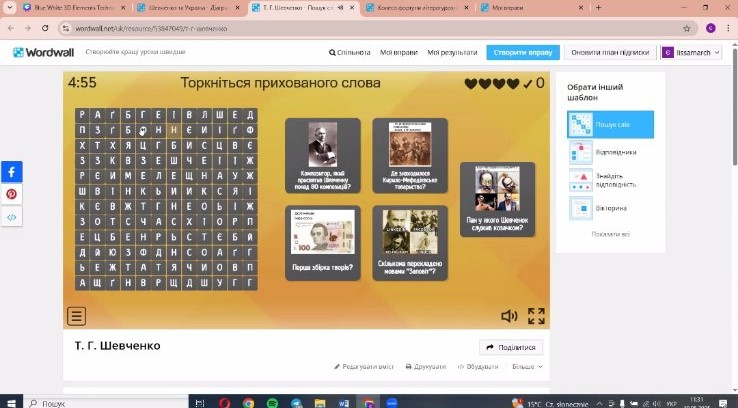Select 'Пошук слів' template
This screenshot has width=738, height=408.
610,125
